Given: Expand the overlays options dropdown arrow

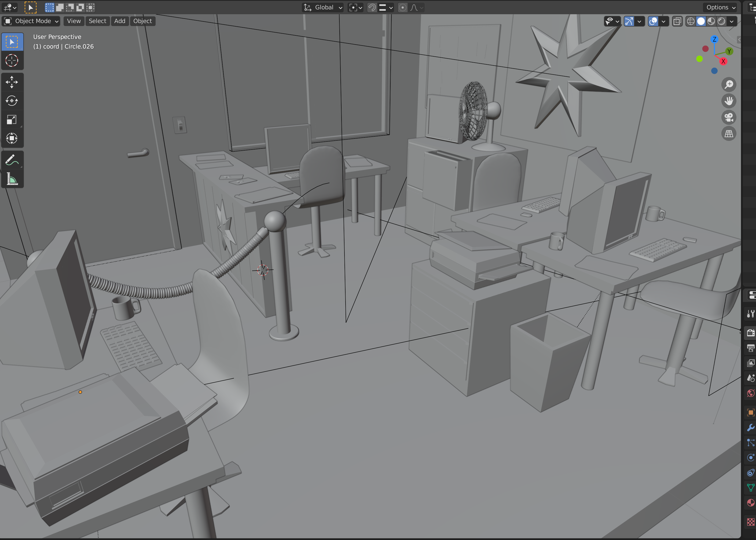Looking at the screenshot, I should [x=663, y=21].
